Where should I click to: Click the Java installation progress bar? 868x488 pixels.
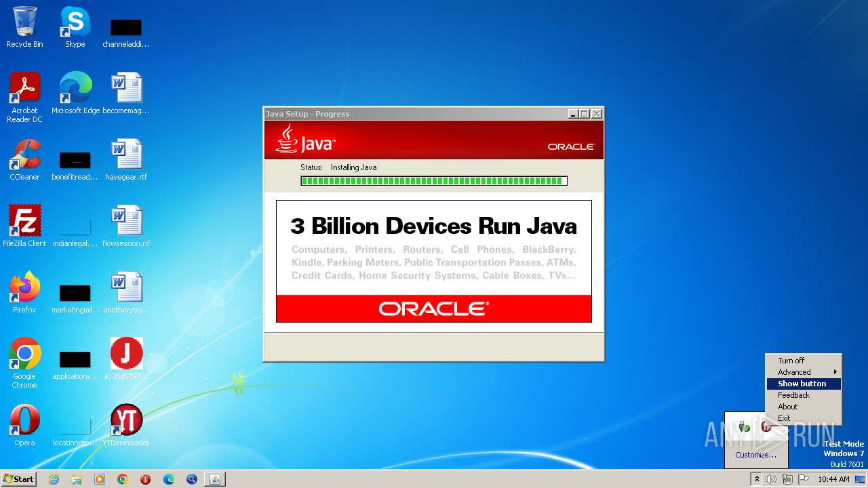point(434,181)
